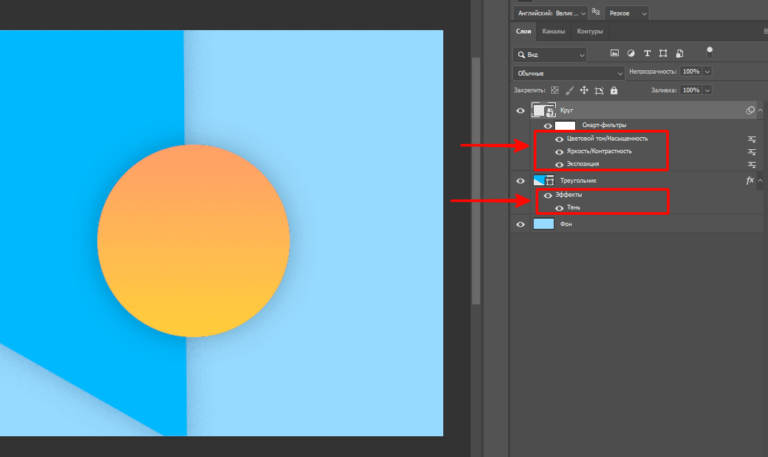Click the adjustment layer filter icon
The width and height of the screenshot is (768, 457).
[631, 53]
